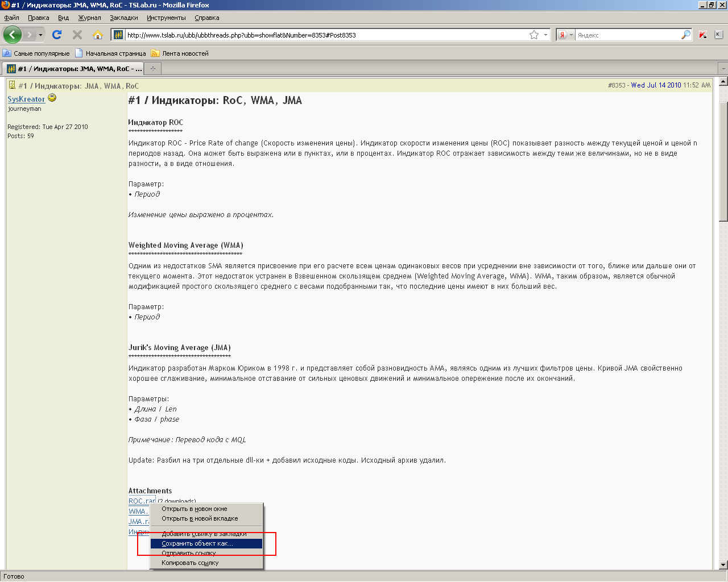
Task: Open the 'Самые популярные' bookmarks folder
Action: [36, 53]
